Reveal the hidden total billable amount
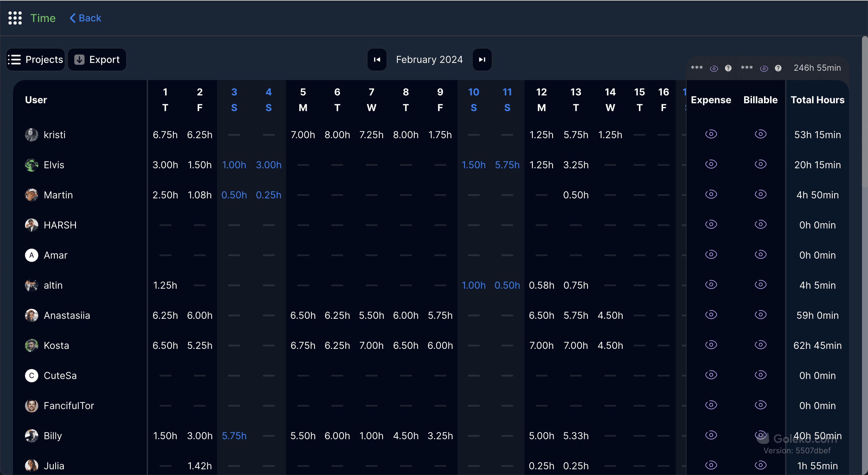This screenshot has height=475, width=868. coord(764,69)
